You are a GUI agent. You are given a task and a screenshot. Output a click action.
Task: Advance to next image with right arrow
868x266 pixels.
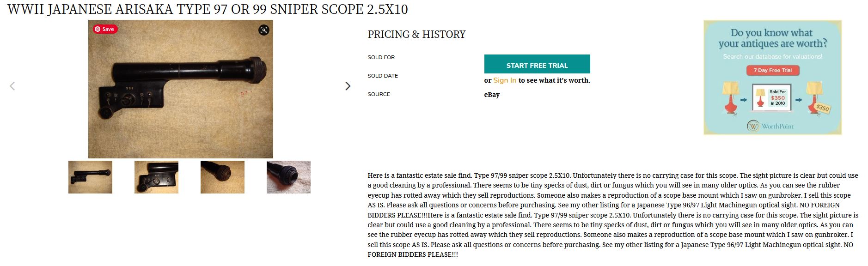[x=348, y=86]
